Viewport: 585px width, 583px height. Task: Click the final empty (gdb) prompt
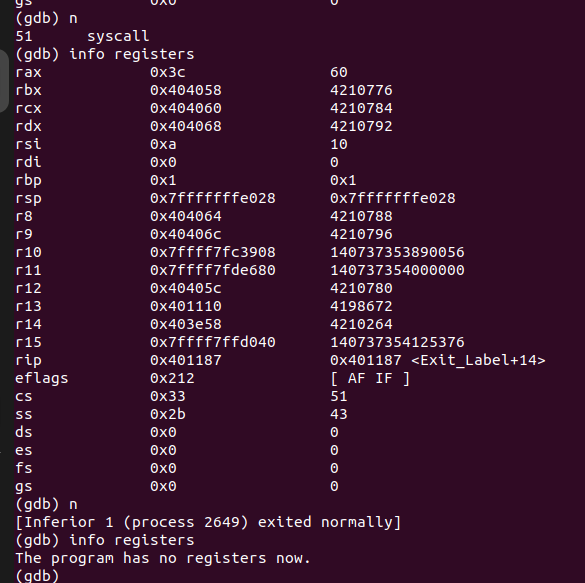click(37, 576)
